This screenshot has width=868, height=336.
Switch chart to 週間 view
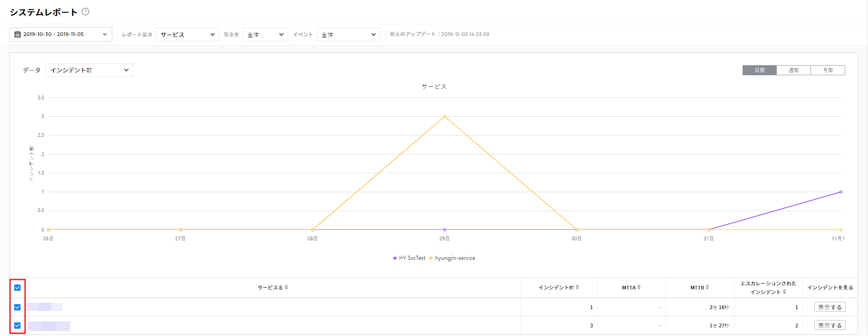794,70
